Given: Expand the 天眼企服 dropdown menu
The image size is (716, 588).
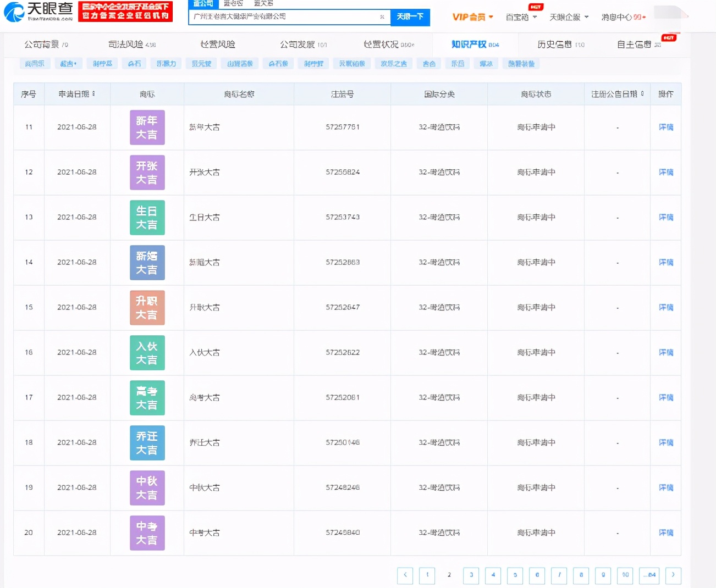Looking at the screenshot, I should [x=569, y=17].
